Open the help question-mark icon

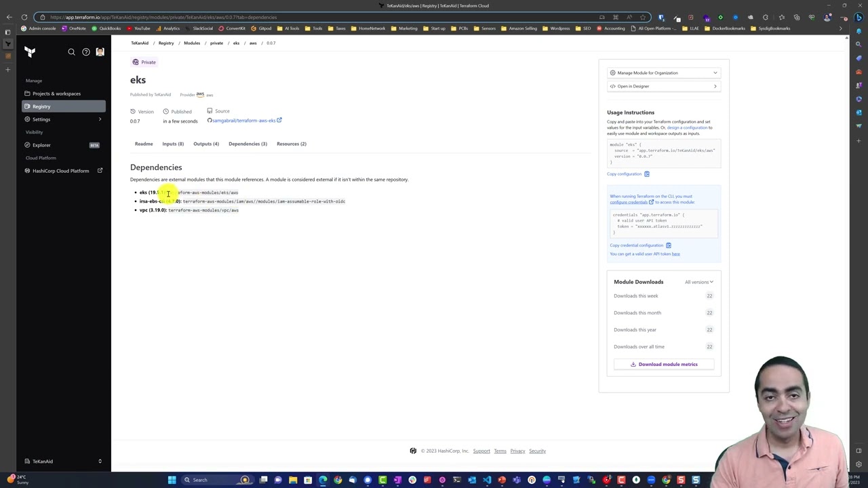tap(85, 52)
